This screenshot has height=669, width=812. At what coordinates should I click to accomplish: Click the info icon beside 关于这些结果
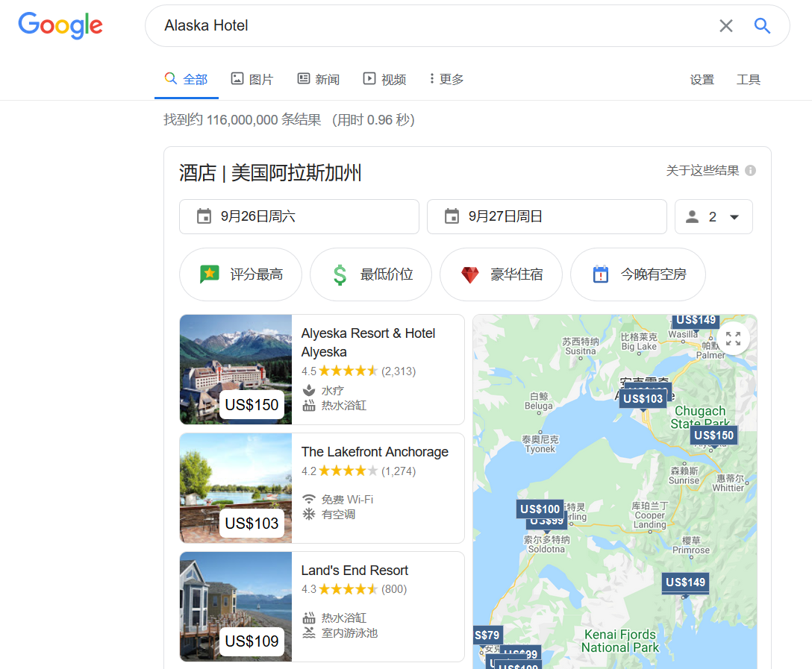tap(750, 171)
